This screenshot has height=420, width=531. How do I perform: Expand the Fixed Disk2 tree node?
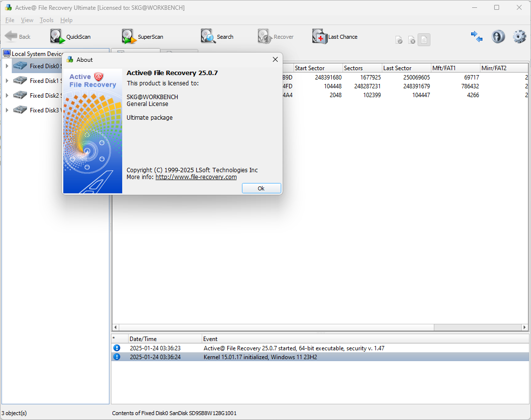pyautogui.click(x=7, y=96)
